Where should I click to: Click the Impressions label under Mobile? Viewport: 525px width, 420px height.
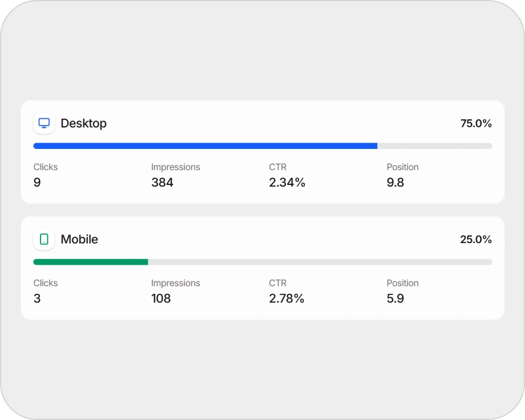175,283
